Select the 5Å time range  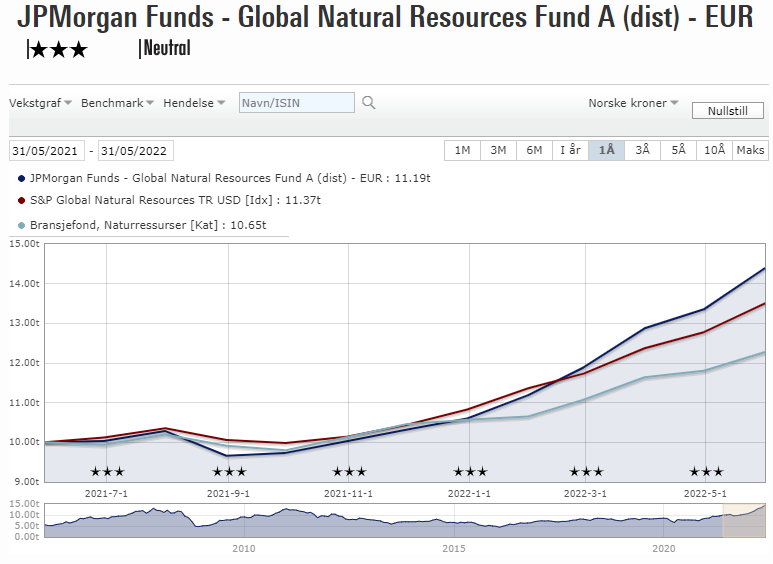pyautogui.click(x=678, y=150)
